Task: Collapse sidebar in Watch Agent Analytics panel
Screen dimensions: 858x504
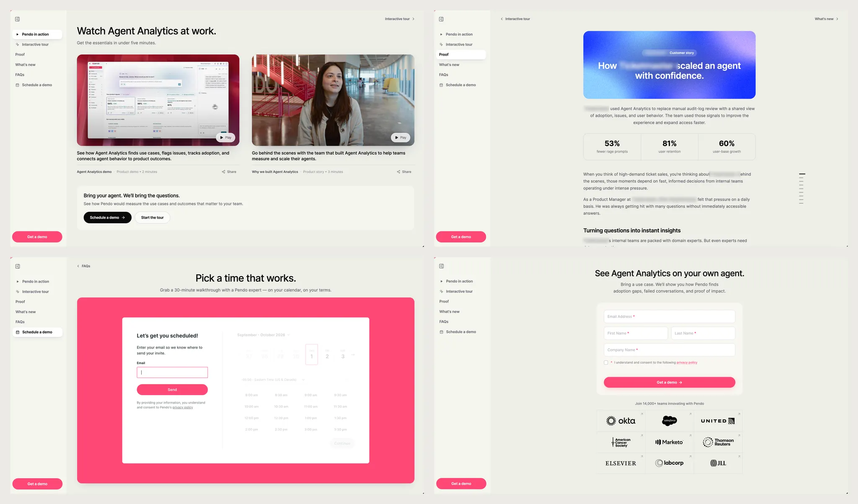Action: pyautogui.click(x=18, y=19)
